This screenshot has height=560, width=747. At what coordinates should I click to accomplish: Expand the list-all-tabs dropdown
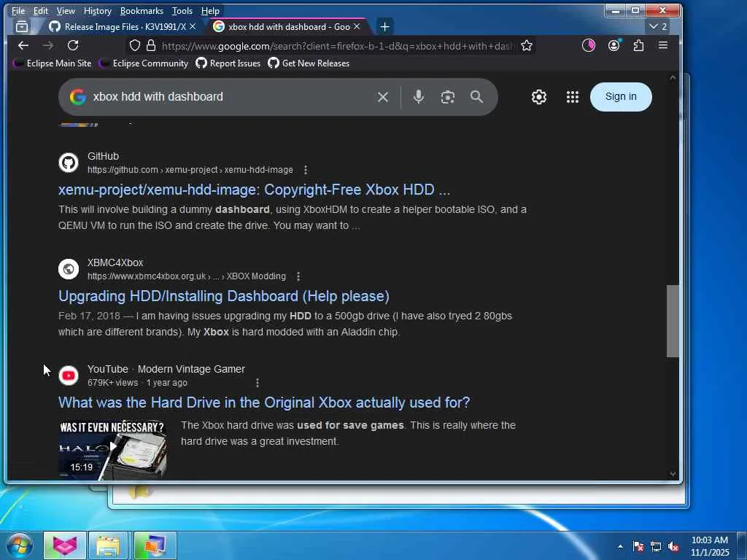click(658, 27)
